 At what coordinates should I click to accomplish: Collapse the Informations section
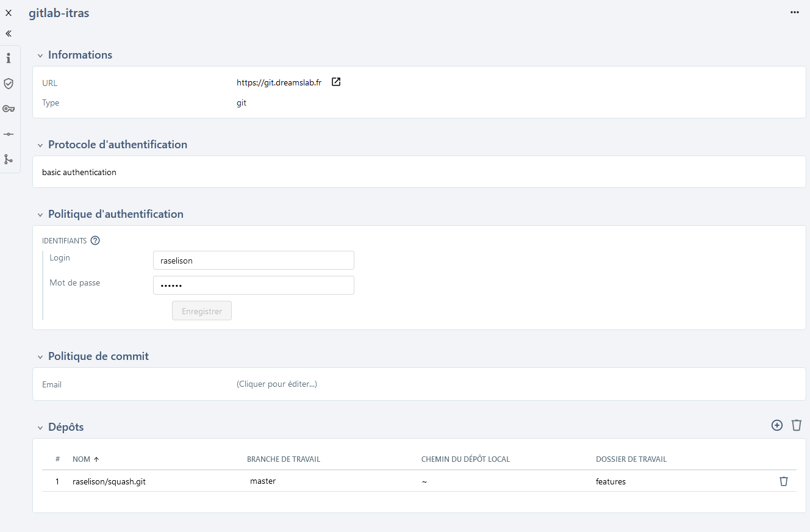click(40, 56)
